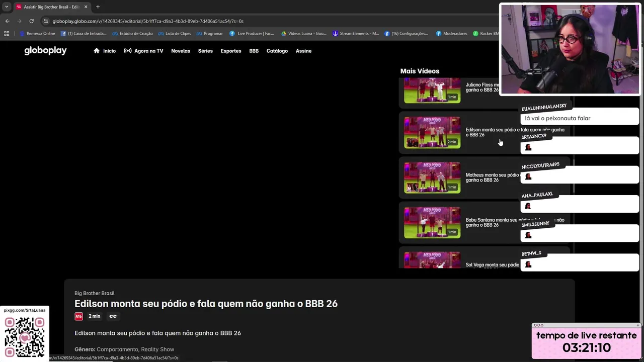Open Matheus monta seu pódio thumbnail

point(432,177)
